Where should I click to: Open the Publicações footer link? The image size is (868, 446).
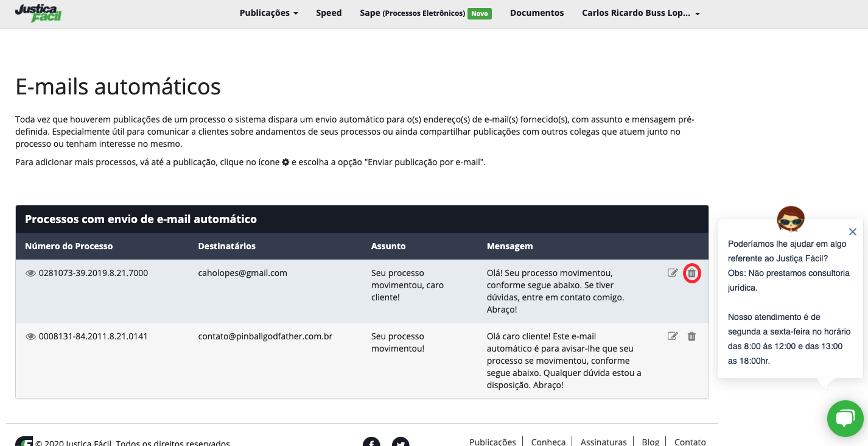click(x=492, y=442)
